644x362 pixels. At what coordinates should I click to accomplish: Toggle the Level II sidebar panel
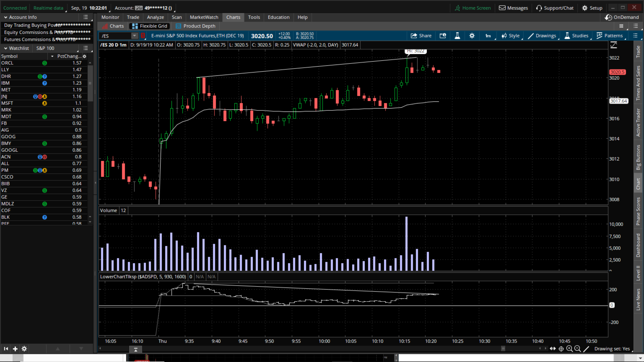638,273
